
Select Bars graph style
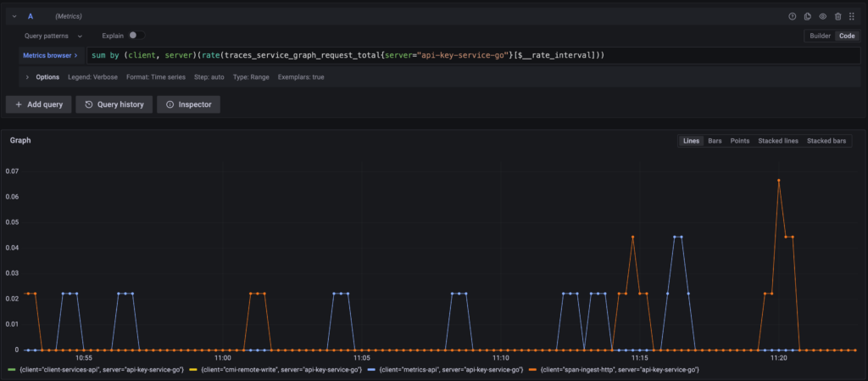715,141
